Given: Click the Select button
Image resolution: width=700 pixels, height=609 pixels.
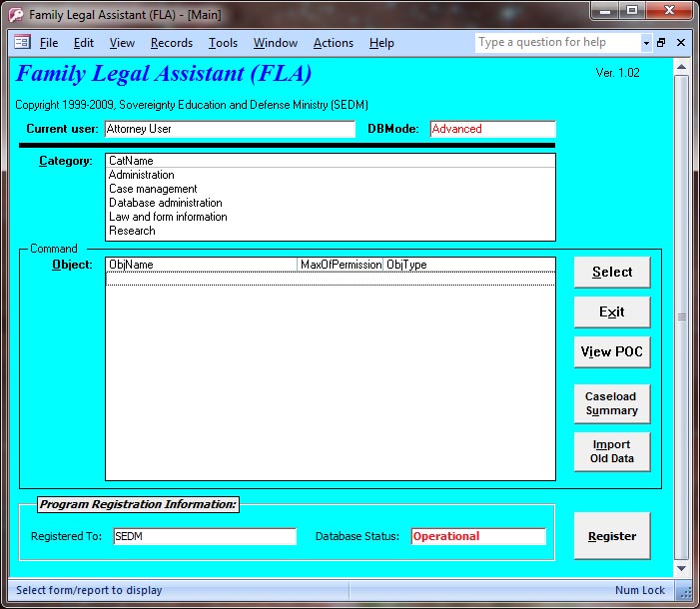Looking at the screenshot, I should (x=612, y=272).
